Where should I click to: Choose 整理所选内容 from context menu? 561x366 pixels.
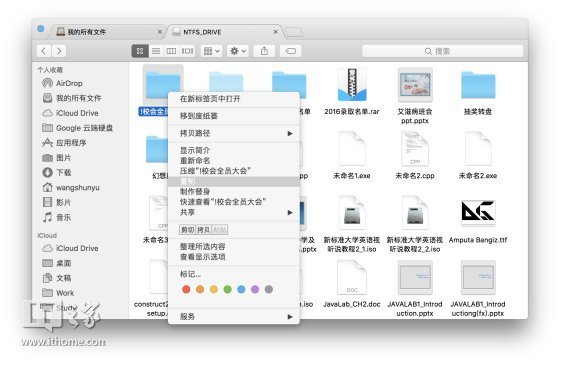coord(234,247)
